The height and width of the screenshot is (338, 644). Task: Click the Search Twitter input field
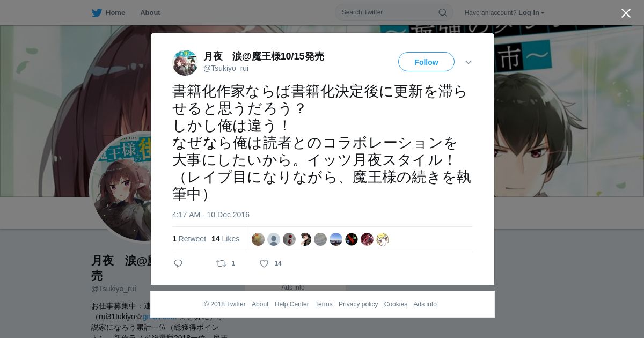tap(387, 12)
